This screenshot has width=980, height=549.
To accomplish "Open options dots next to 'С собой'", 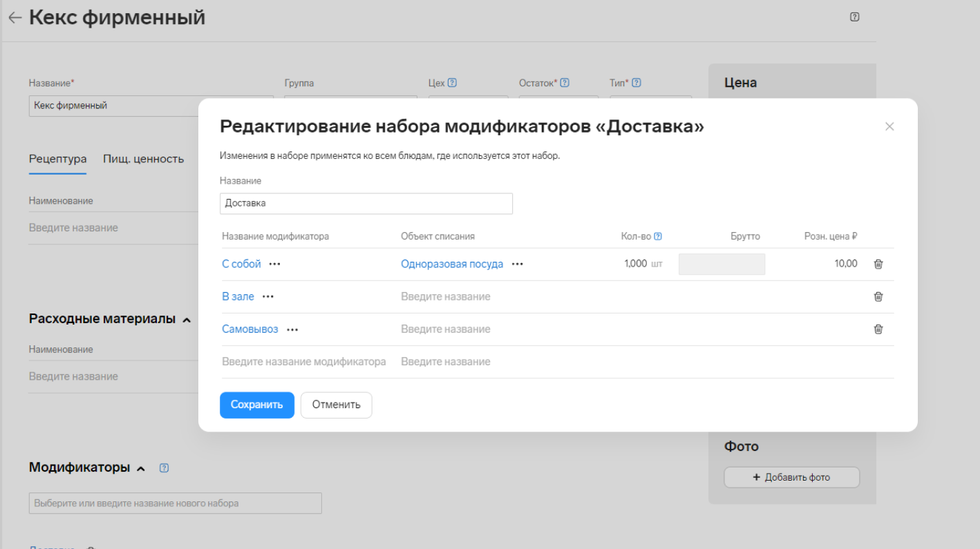I will point(274,264).
